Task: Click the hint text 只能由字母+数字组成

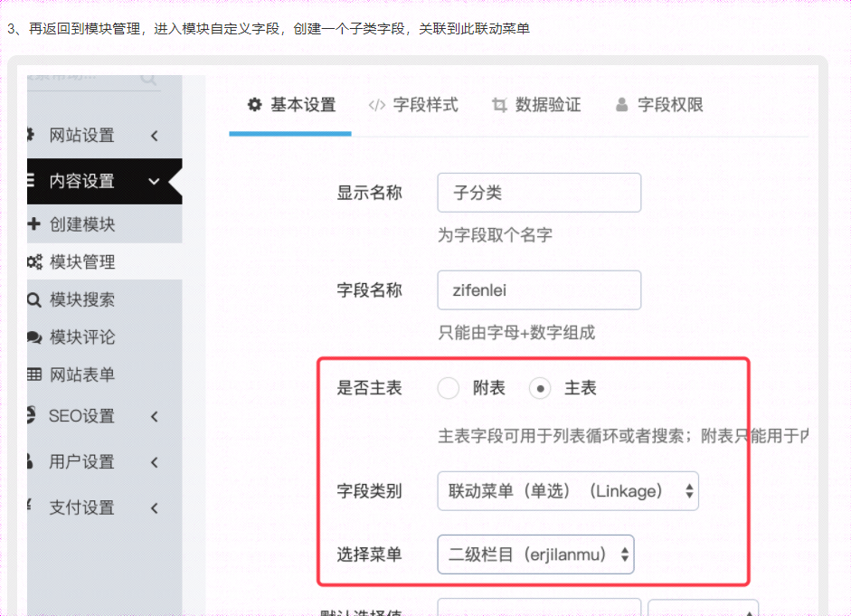Action: tap(516, 333)
